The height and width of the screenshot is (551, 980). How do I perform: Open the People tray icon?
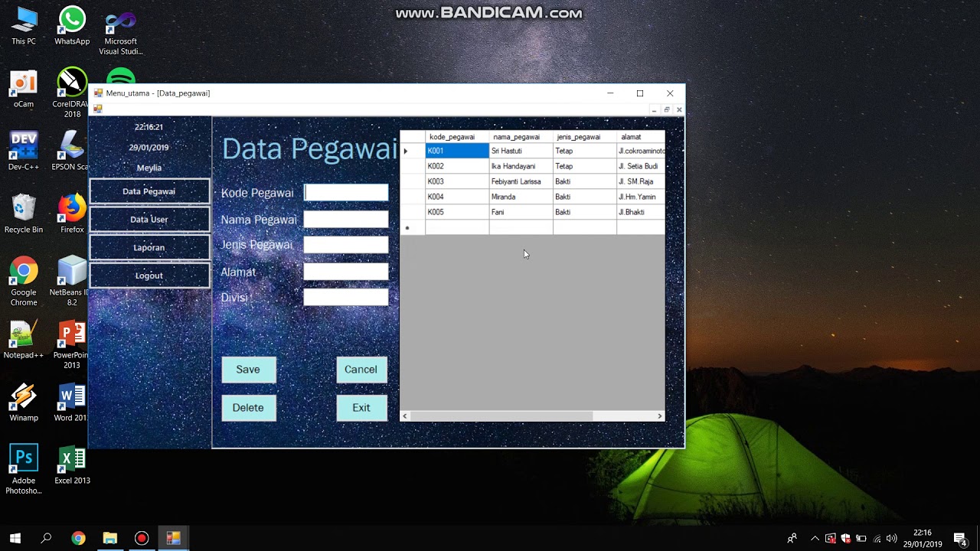click(x=792, y=538)
